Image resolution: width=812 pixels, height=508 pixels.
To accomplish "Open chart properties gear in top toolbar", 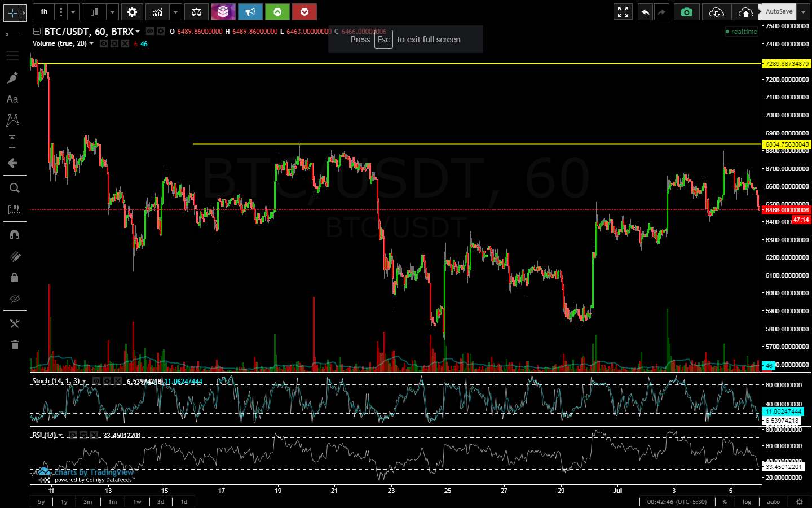I will (x=132, y=12).
